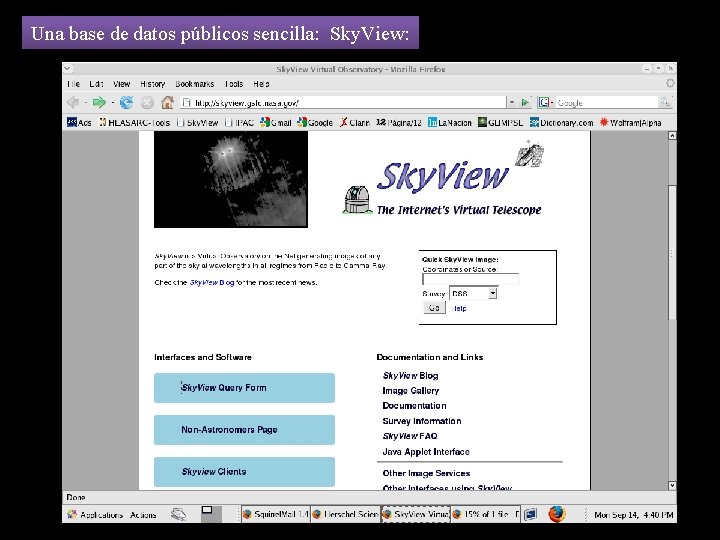
Task: Click the search magnifier icon
Action: 665,102
